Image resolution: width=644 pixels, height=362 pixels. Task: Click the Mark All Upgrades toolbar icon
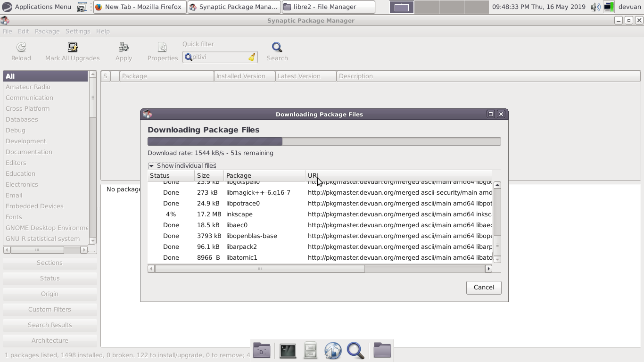(x=72, y=47)
